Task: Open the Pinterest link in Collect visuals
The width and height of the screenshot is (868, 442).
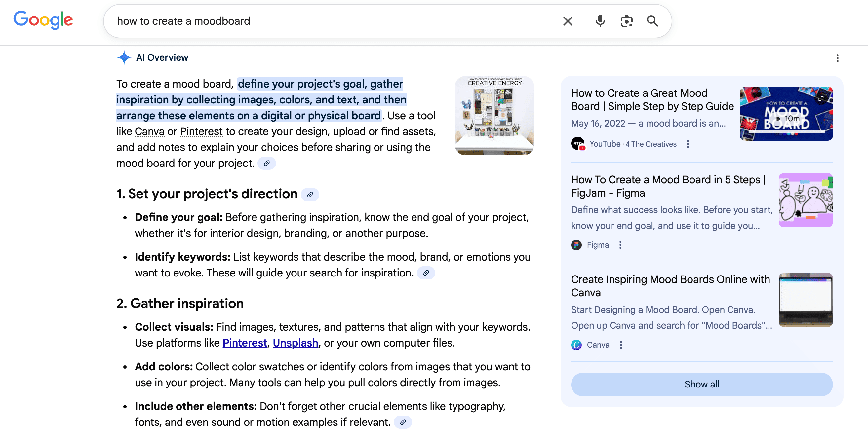Action: click(x=245, y=343)
